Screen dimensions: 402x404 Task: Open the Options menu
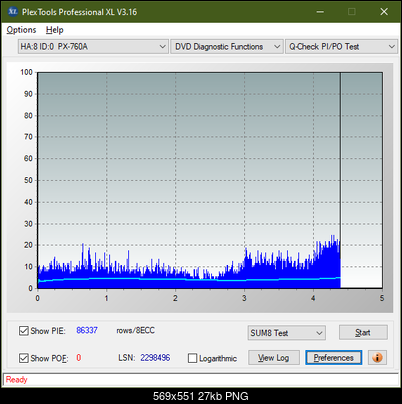click(x=21, y=30)
